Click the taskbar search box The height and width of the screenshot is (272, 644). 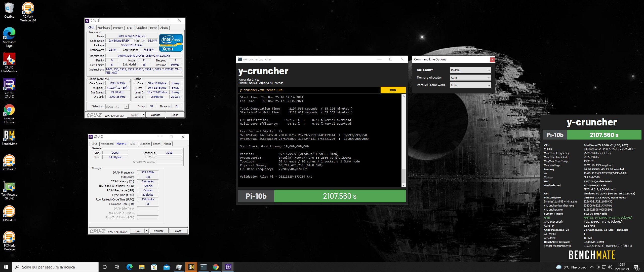[x=55, y=267]
